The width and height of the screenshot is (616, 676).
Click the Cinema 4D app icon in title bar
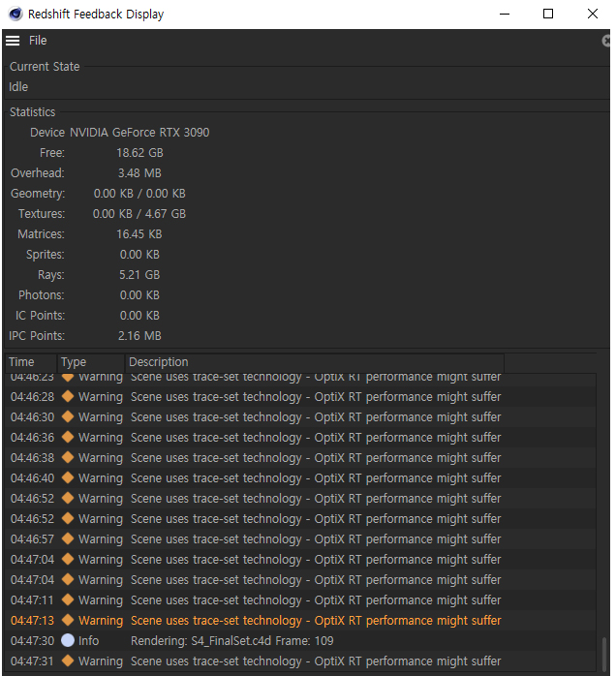15,14
